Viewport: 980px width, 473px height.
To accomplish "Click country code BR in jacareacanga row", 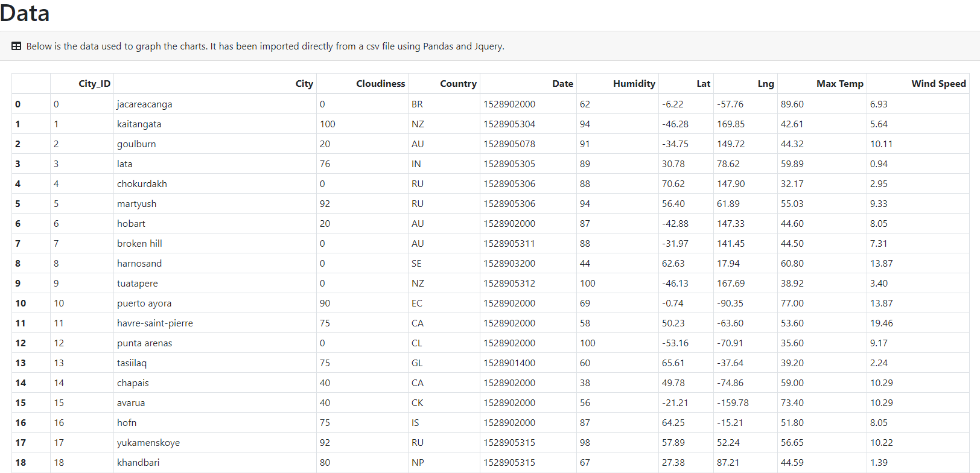I will [x=417, y=104].
